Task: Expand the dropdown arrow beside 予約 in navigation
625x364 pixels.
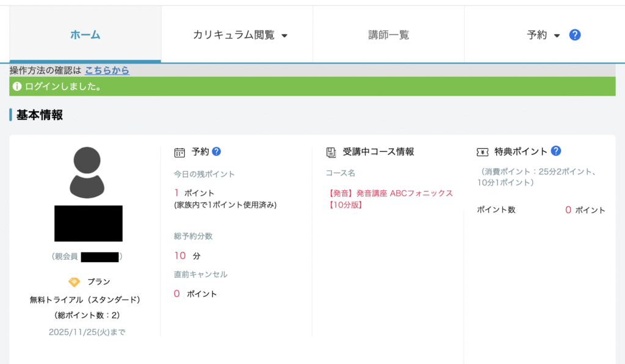Action: click(557, 36)
